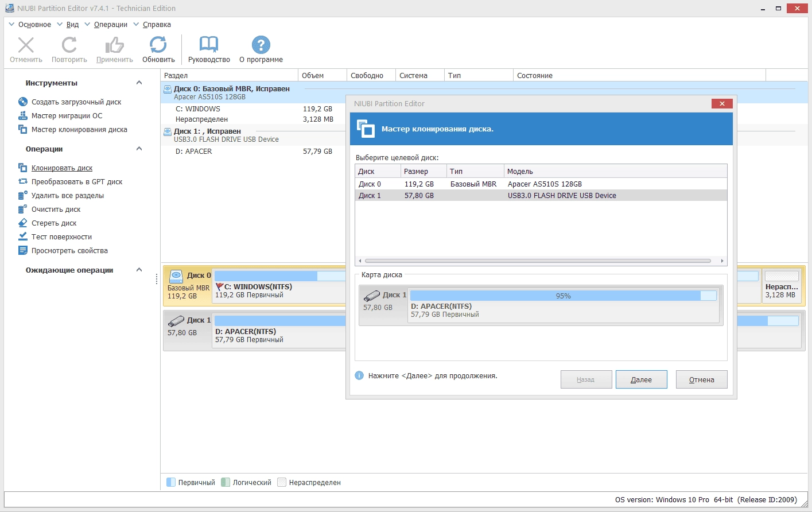The image size is (812, 512).
Task: Click the info icon beside Нажмите Далее hint
Action: (359, 375)
